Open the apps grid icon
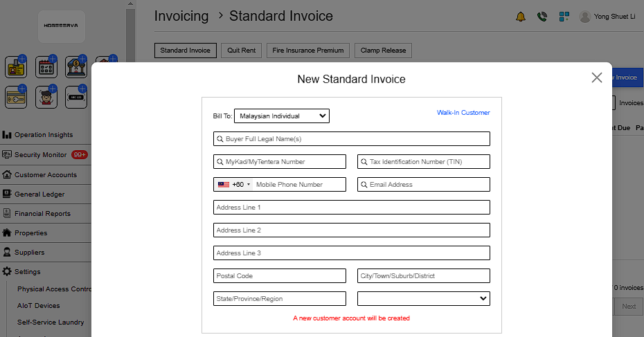This screenshot has width=644, height=337. point(564,17)
